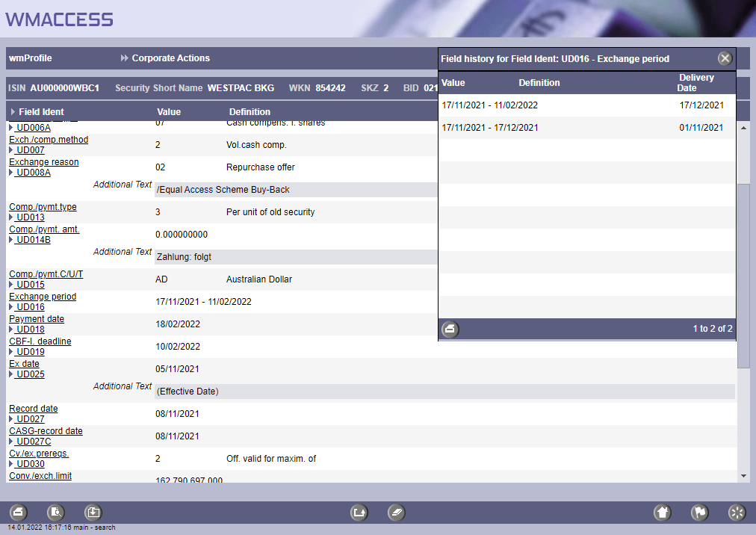Click the flag icon in bottom toolbar
Screen dimensions: 756x535
click(699, 513)
